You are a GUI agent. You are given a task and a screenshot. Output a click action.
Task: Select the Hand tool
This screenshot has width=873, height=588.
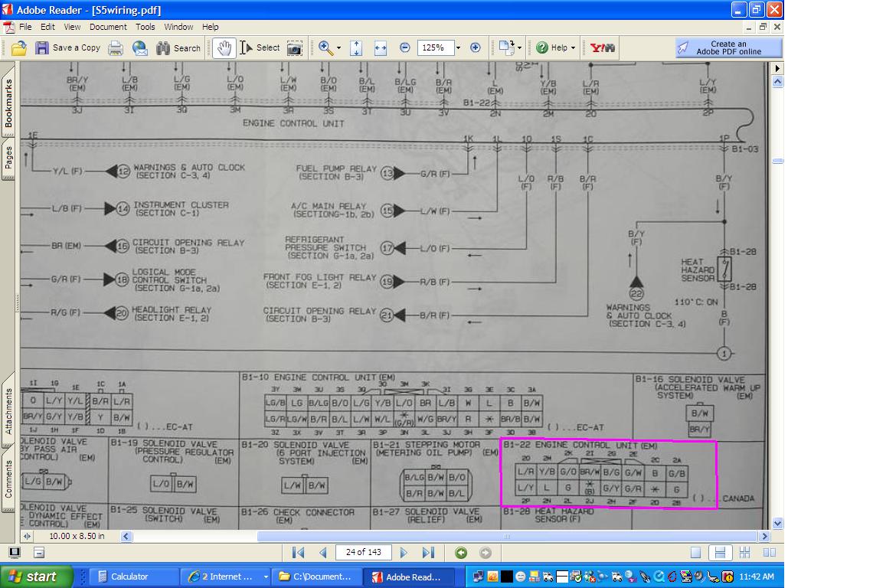pyautogui.click(x=224, y=48)
